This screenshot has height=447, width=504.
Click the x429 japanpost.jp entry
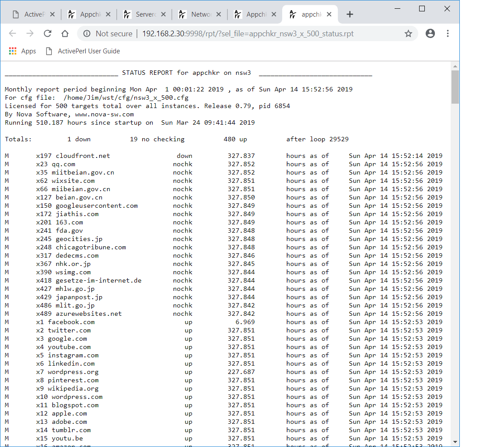tap(69, 297)
